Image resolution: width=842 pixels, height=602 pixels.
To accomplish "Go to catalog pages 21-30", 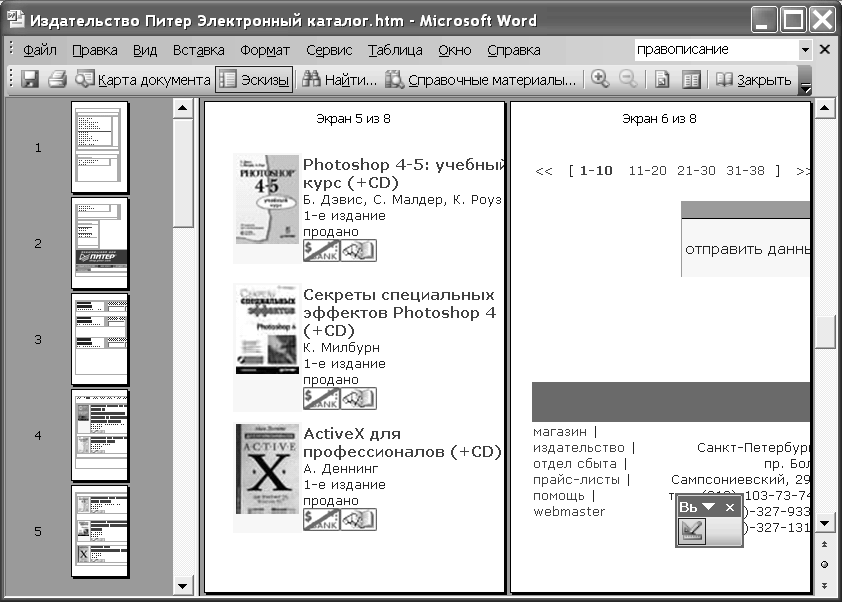I will pos(696,171).
